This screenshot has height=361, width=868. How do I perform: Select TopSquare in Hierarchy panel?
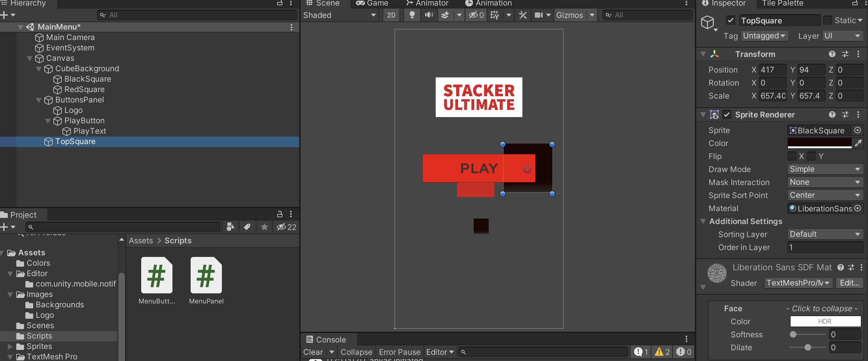coord(75,141)
